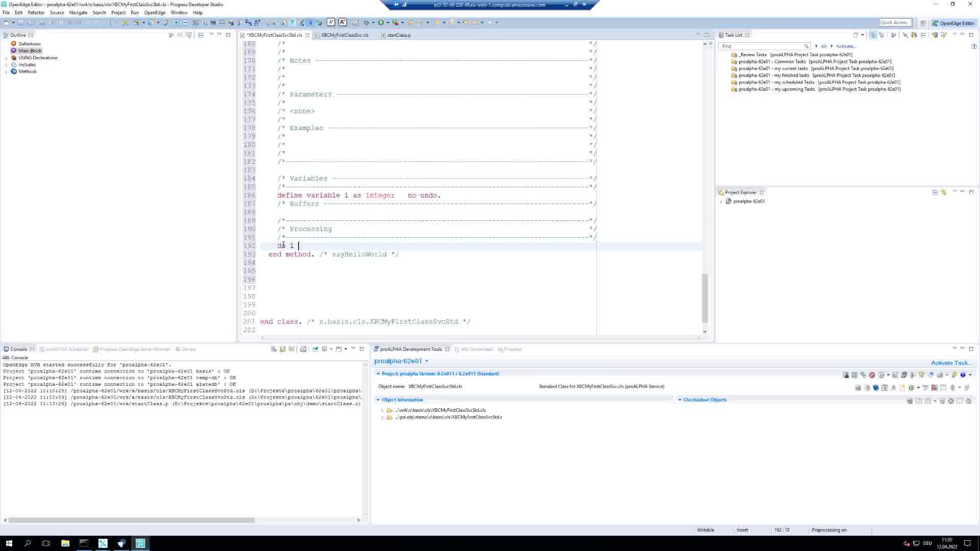Expand the USING Declarations outline node
The height and width of the screenshot is (551, 980).
(x=6, y=58)
